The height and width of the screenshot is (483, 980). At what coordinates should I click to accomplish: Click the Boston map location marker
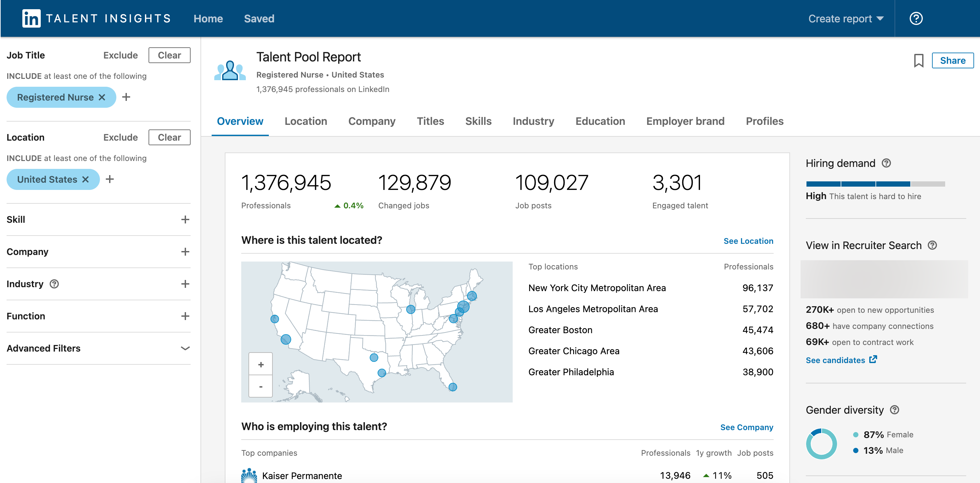pos(472,295)
